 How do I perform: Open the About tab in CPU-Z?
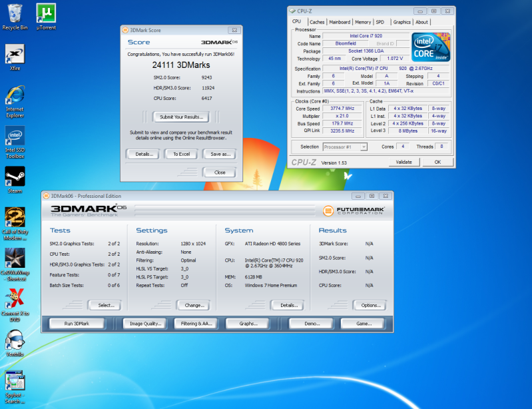tap(421, 22)
